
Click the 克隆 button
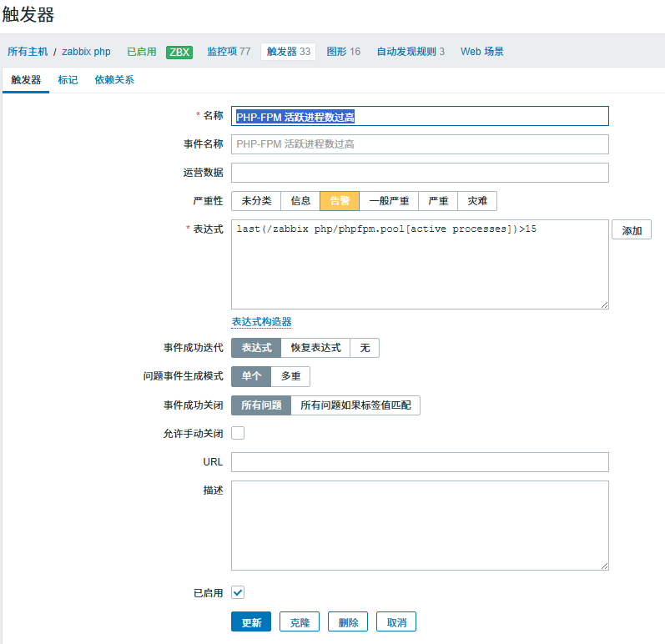pos(300,622)
